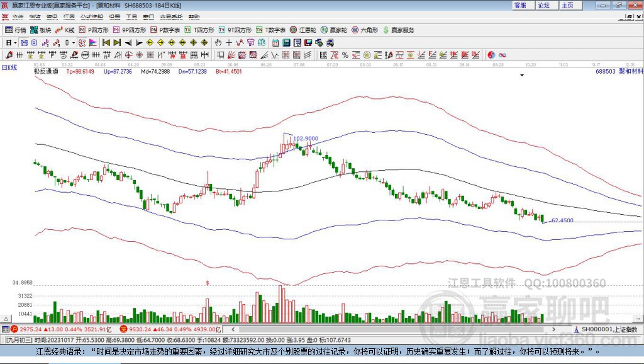Open the 公式选股 menu
644x364 pixels.
90,17
